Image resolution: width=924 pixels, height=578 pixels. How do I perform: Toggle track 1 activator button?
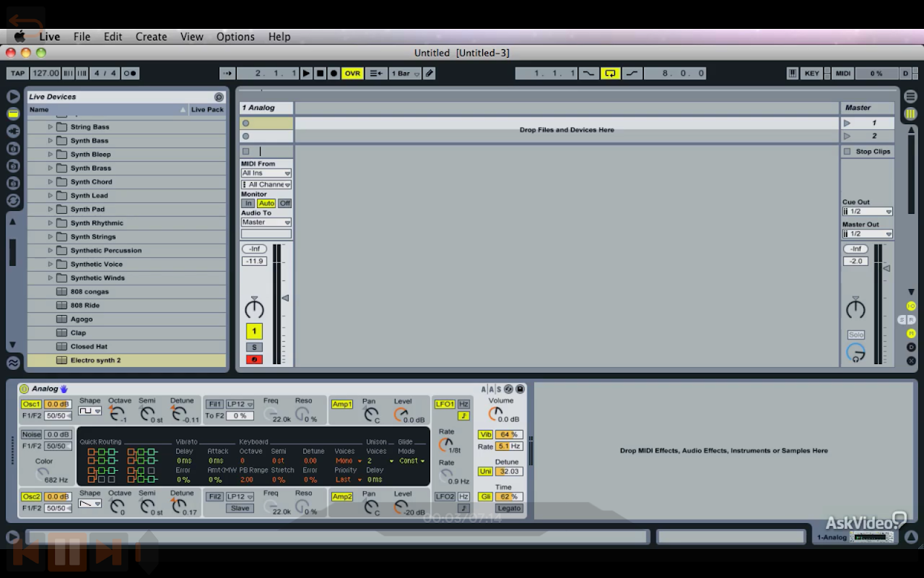(254, 332)
